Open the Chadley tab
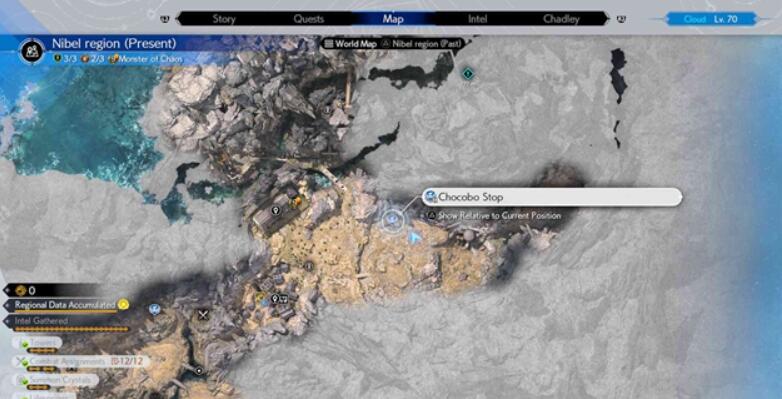 point(561,19)
